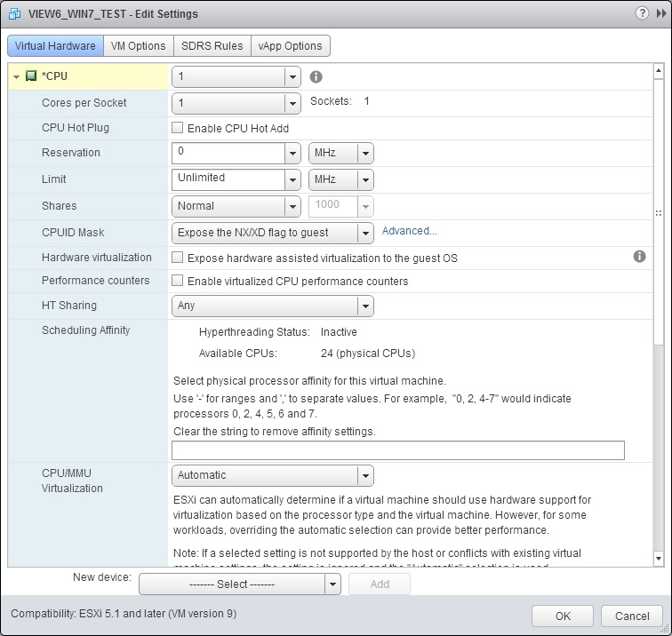Switch to the vApp Options tab

click(x=290, y=46)
